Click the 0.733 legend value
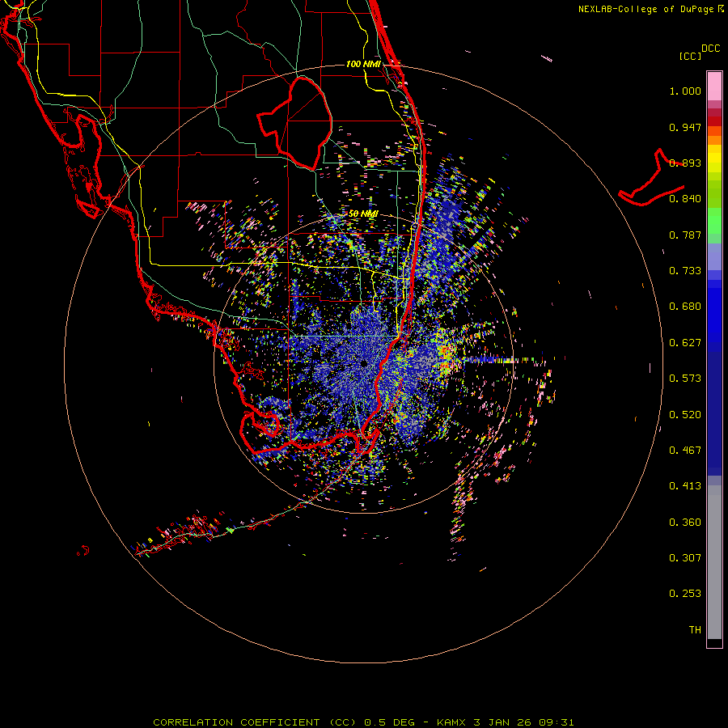The height and width of the screenshot is (728, 728). click(685, 271)
